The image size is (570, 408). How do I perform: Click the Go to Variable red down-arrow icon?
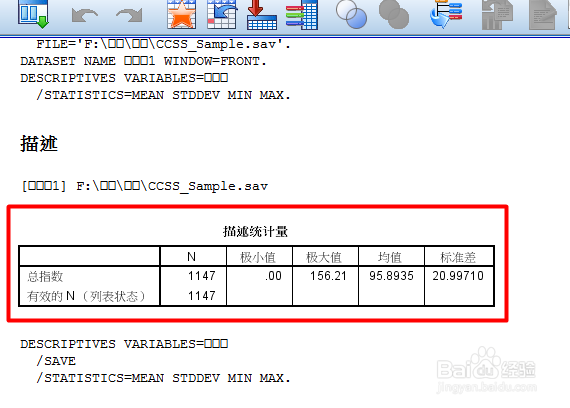262,15
